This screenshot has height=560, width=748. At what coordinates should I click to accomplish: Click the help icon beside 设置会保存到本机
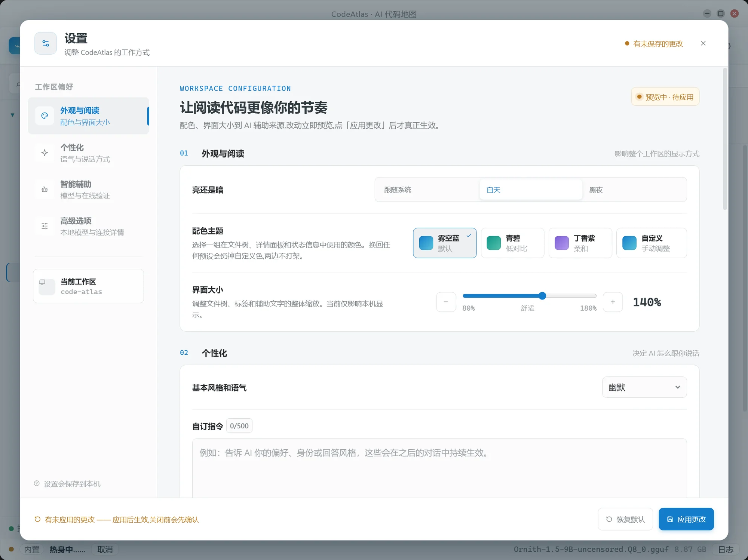pyautogui.click(x=37, y=483)
